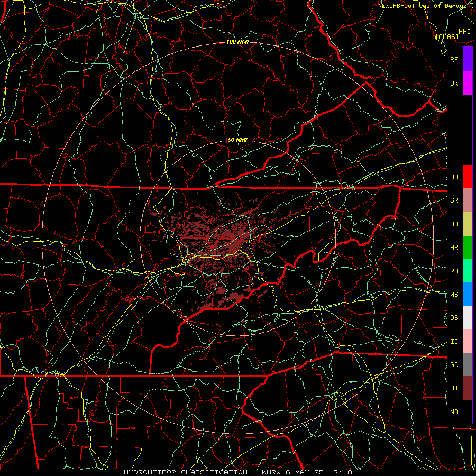Click the "BI" legend label
The width and height of the screenshot is (476, 476).
454,388
